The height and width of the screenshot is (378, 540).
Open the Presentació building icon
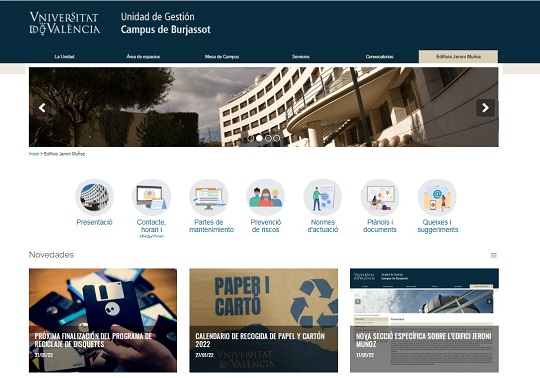[x=94, y=197]
